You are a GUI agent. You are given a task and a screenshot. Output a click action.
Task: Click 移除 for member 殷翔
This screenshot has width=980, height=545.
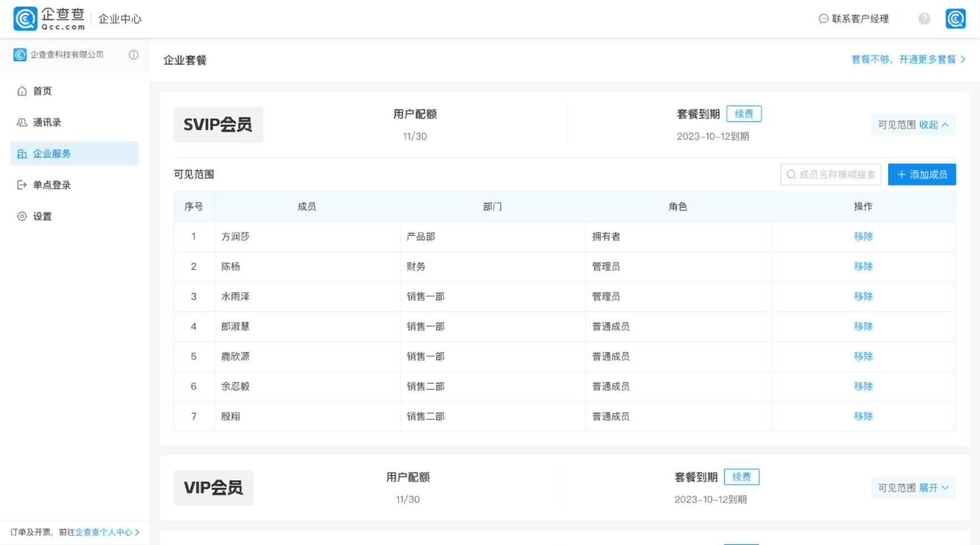coord(863,417)
